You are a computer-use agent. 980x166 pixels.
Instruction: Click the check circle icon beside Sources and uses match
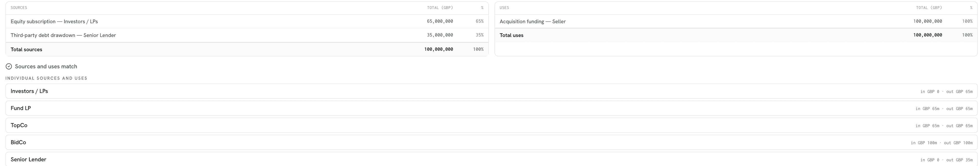point(9,66)
